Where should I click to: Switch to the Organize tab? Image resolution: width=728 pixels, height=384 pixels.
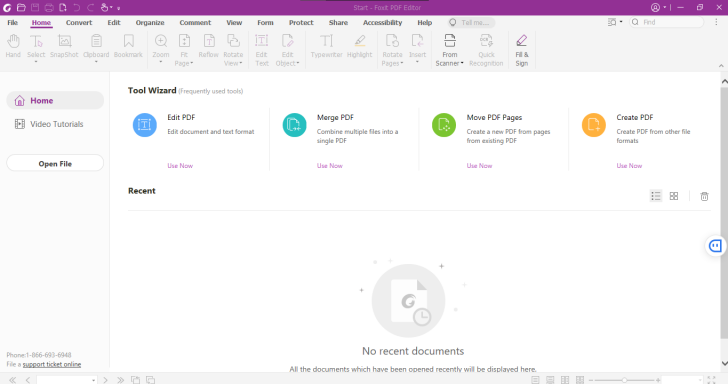point(150,22)
